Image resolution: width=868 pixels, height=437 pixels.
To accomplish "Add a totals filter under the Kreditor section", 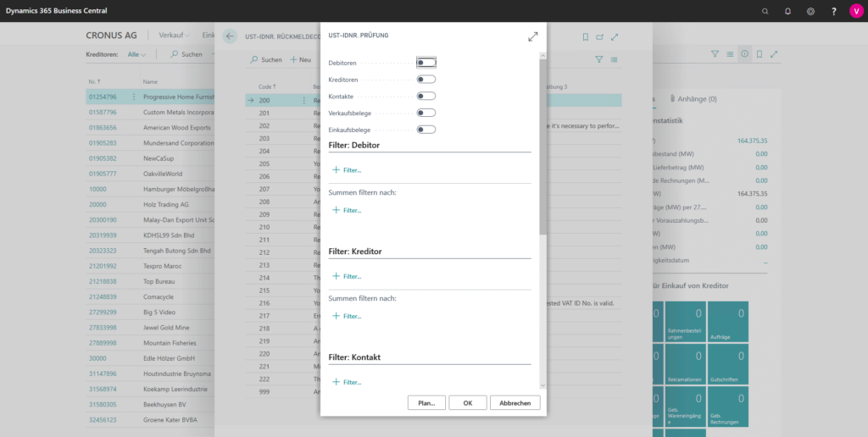I will coord(347,316).
